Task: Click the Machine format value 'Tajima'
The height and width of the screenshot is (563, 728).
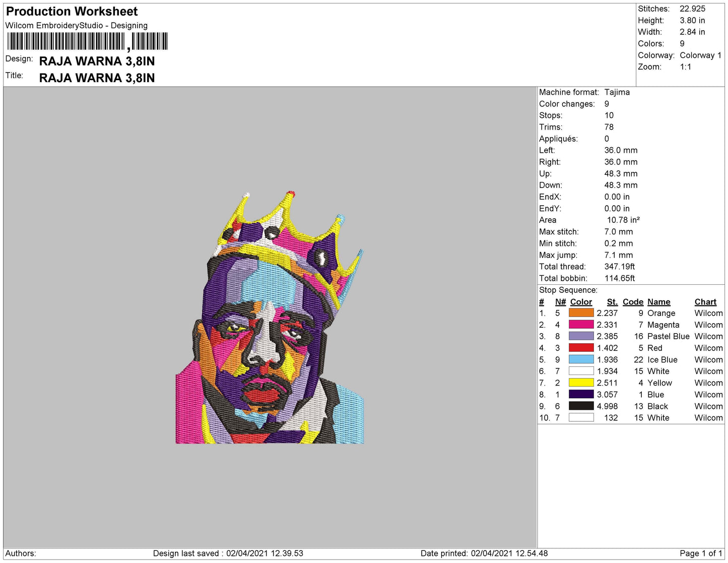Action: [617, 92]
